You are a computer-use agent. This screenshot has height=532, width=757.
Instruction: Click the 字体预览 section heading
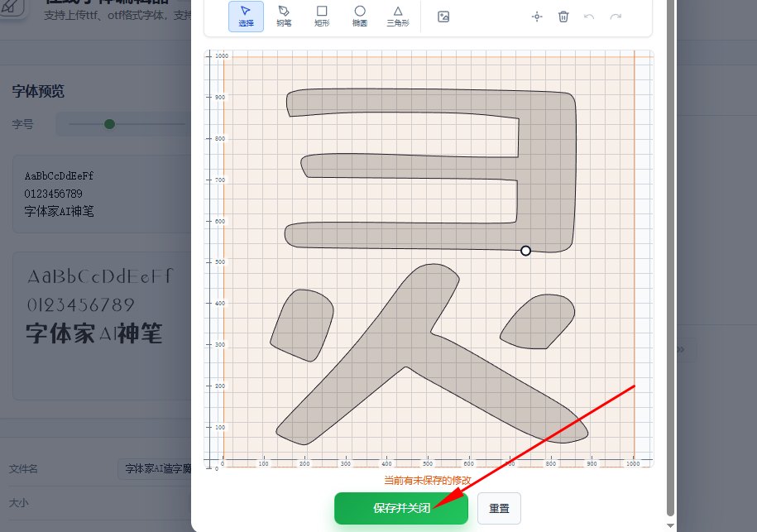(x=37, y=92)
